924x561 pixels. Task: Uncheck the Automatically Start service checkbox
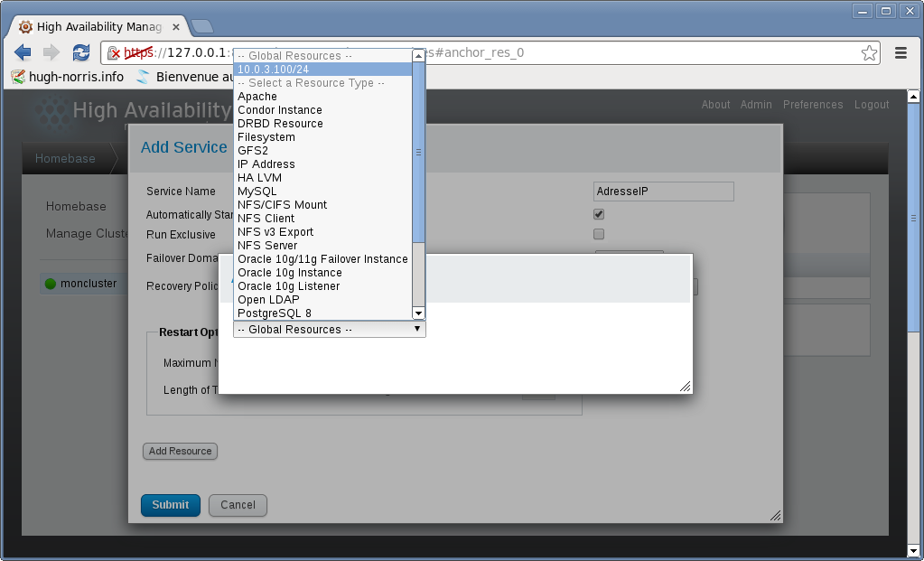599,214
